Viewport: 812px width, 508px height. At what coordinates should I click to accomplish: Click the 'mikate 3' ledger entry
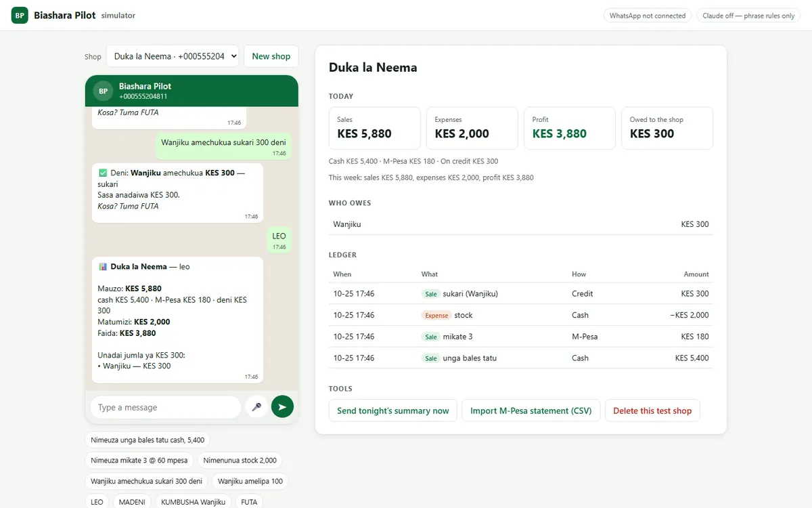point(521,337)
